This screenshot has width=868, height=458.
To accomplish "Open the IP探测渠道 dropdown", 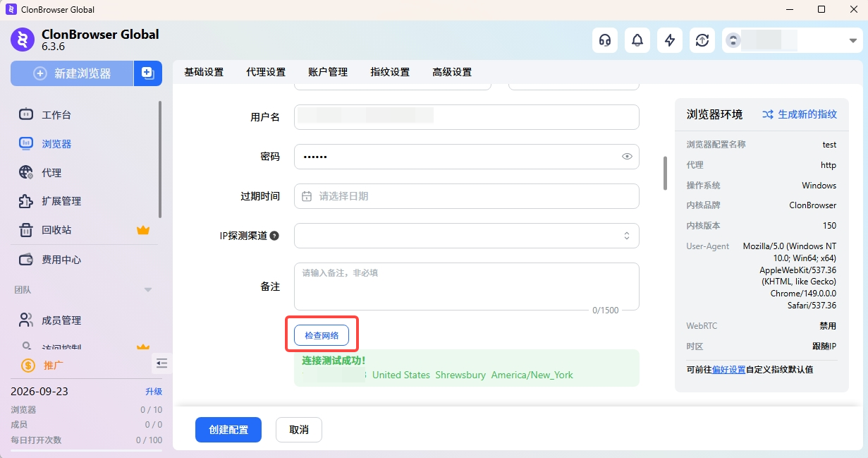I will point(467,236).
